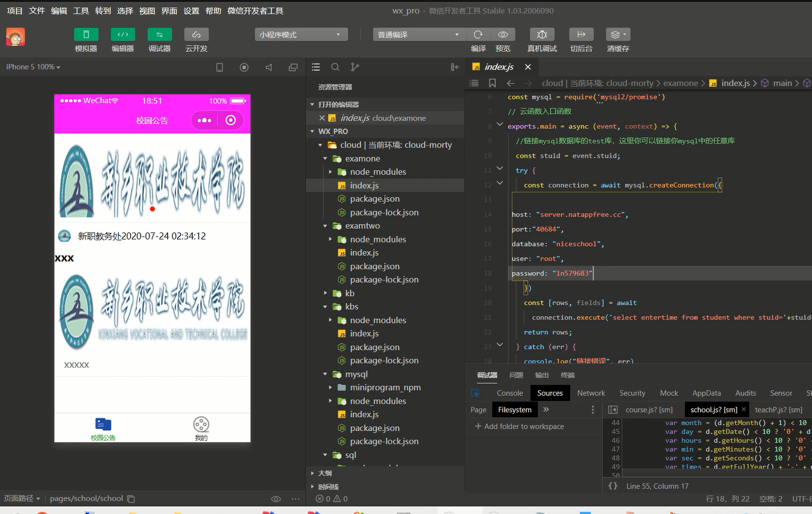The width and height of the screenshot is (812, 514).
Task: Open the mini program mode dropdown
Action: (301, 35)
